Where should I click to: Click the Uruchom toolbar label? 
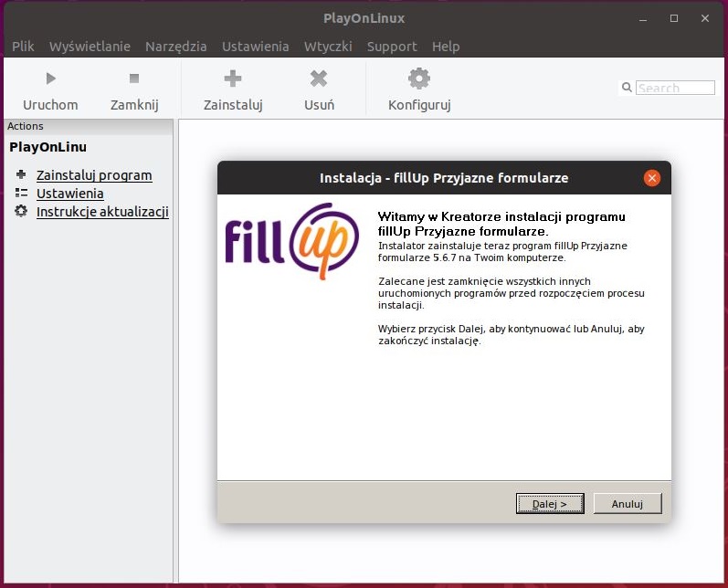pos(50,105)
